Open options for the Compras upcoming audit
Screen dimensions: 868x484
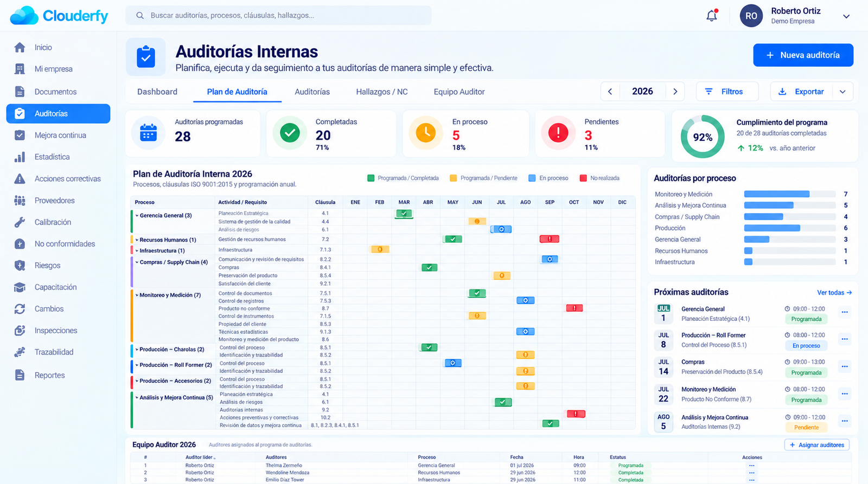pyautogui.click(x=845, y=366)
